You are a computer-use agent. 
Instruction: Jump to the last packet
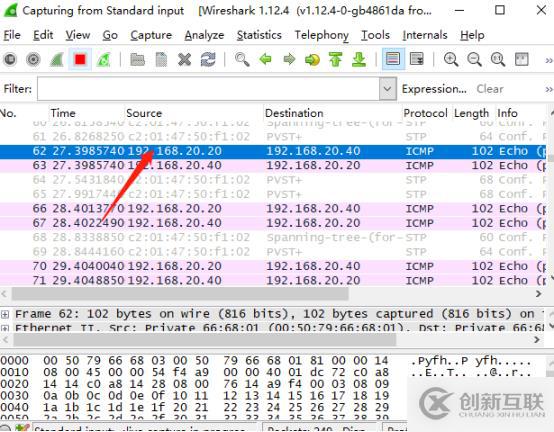pos(359,59)
